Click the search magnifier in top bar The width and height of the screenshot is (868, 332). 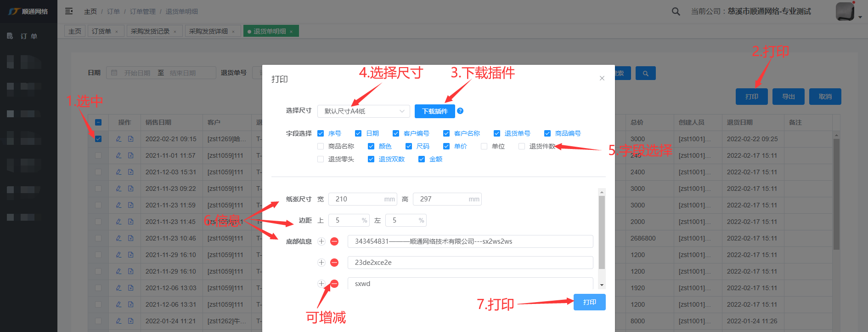676,11
